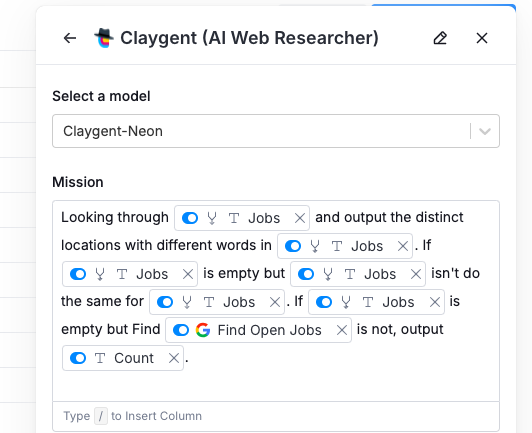Toggle the Jobs chip before 'is empty but'
Screen dimensions: 532x433
(x=78, y=274)
